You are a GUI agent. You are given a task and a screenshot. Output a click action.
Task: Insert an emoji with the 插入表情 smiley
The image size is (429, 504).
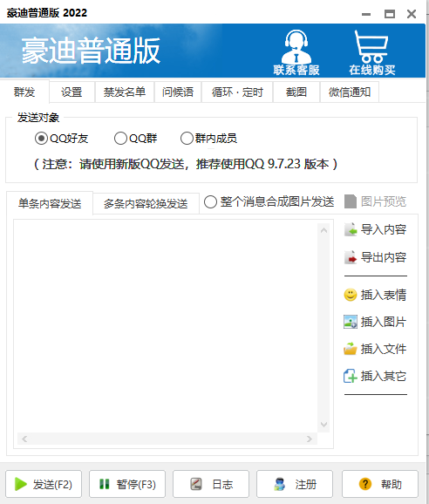click(351, 295)
